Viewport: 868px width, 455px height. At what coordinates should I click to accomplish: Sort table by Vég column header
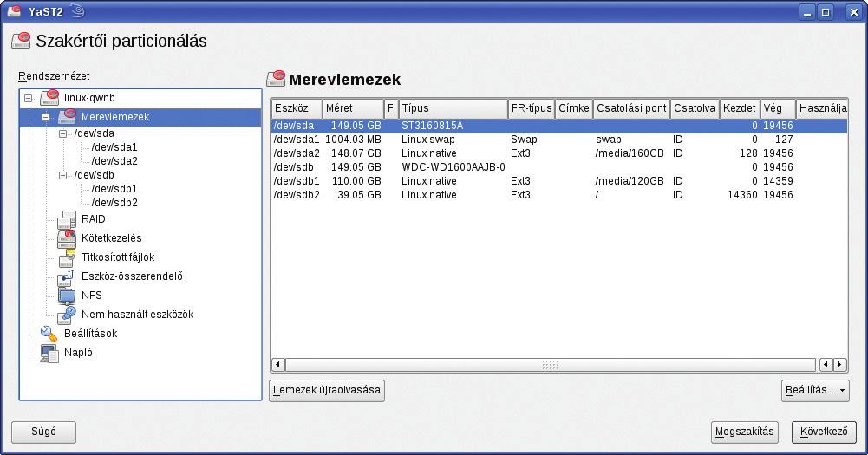[778, 108]
